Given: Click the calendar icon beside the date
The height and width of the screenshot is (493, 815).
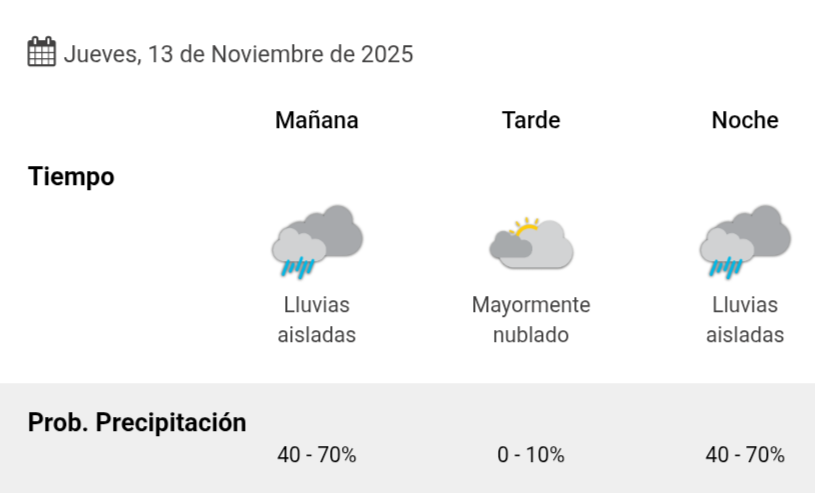Looking at the screenshot, I should [x=41, y=52].
